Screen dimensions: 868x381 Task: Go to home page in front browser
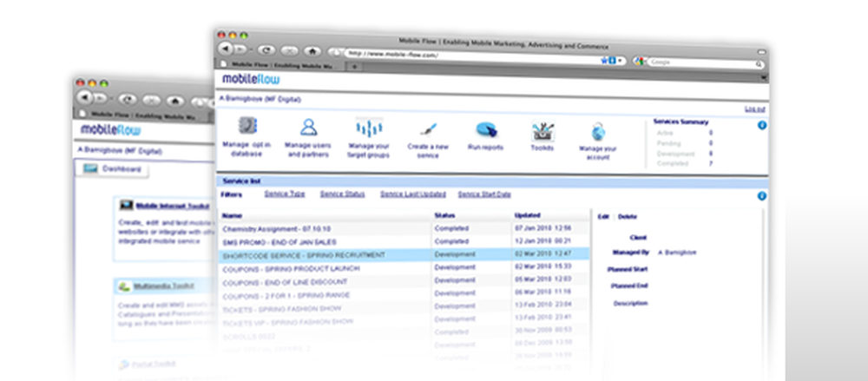tap(312, 51)
